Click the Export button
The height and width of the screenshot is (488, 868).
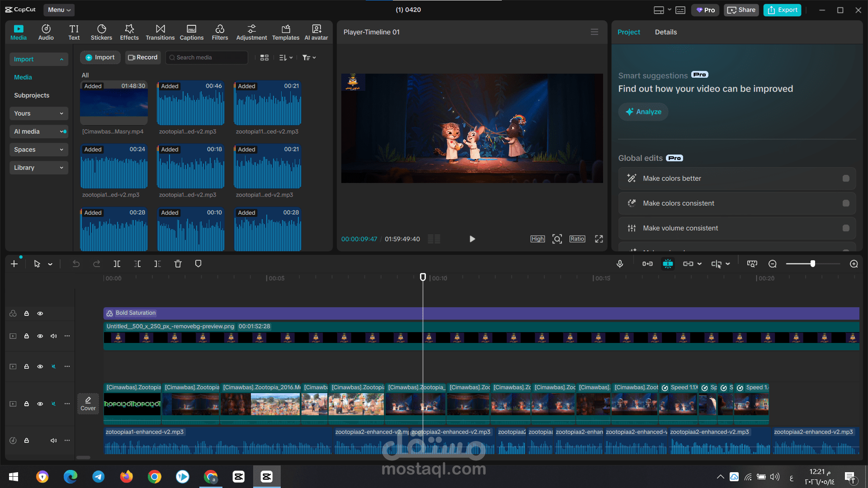pyautogui.click(x=782, y=10)
